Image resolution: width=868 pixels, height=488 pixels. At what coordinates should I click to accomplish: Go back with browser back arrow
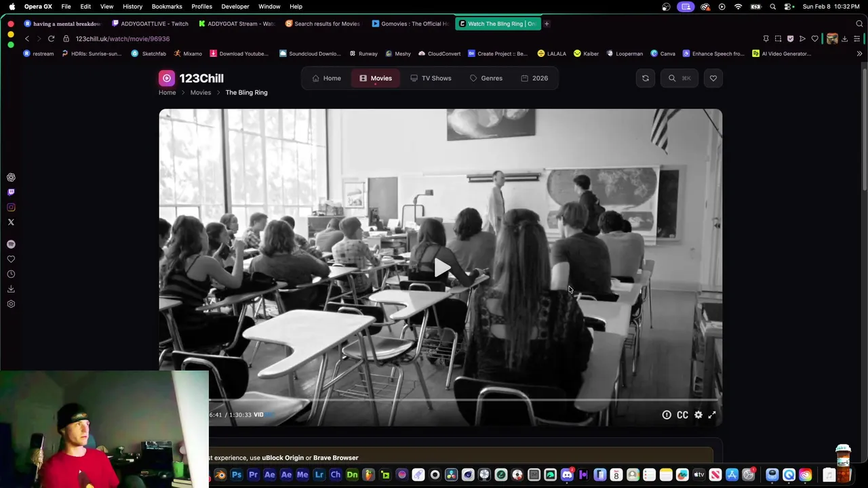27,39
